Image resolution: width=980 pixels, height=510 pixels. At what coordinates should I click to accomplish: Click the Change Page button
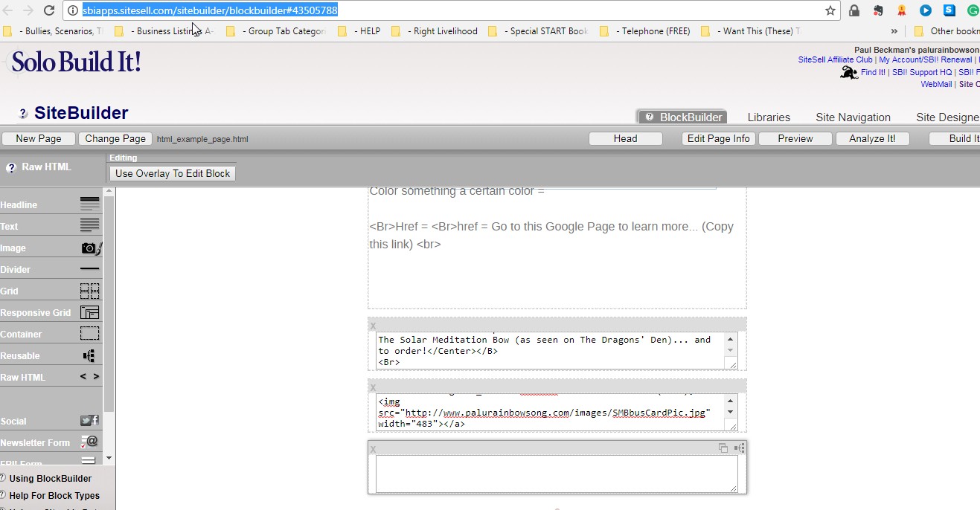115,138
